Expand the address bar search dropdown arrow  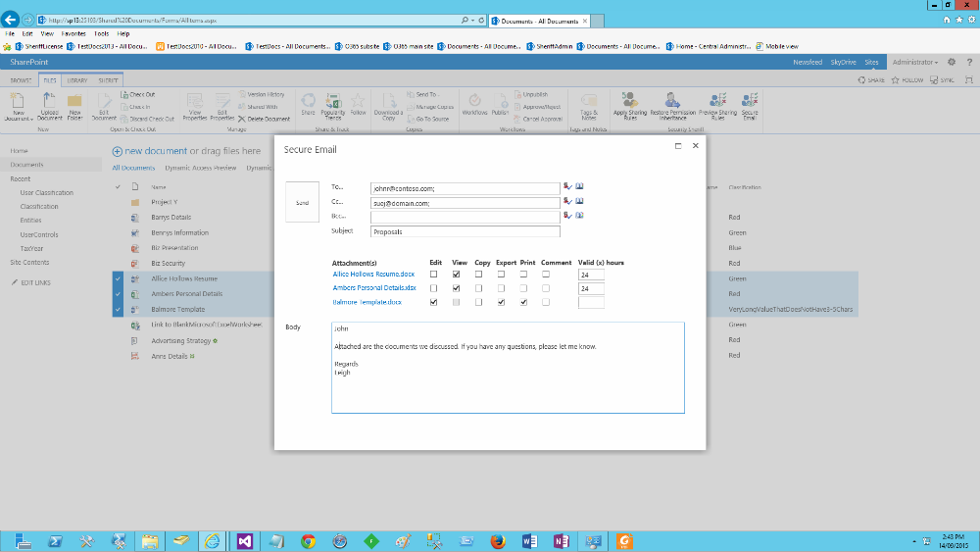pos(472,21)
